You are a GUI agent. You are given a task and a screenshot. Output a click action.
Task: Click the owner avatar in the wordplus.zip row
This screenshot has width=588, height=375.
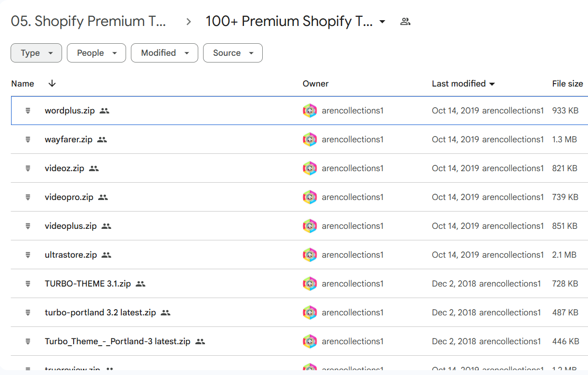pos(310,111)
